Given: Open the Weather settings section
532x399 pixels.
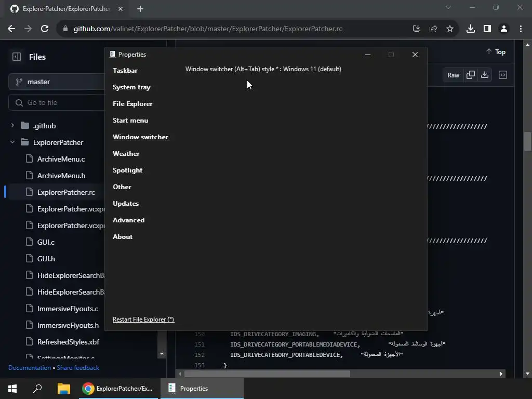Looking at the screenshot, I should [126, 154].
